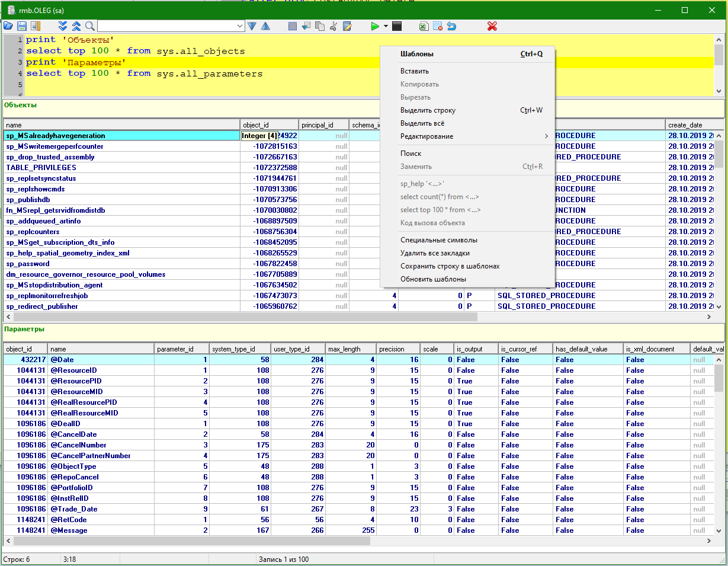Screen dimensions: 728x566
Task: Run the query with the green play button
Action: point(374,26)
